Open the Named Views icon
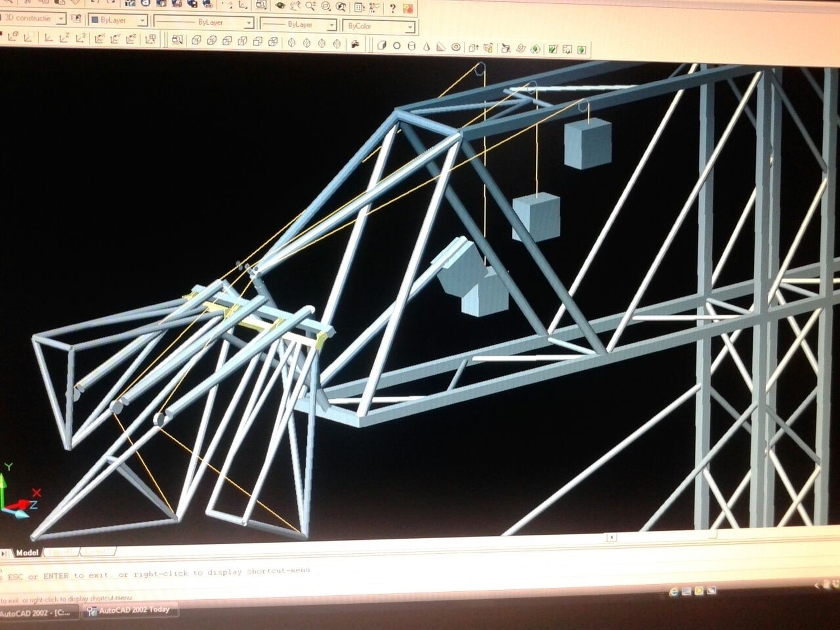The image size is (840, 630). [178, 40]
